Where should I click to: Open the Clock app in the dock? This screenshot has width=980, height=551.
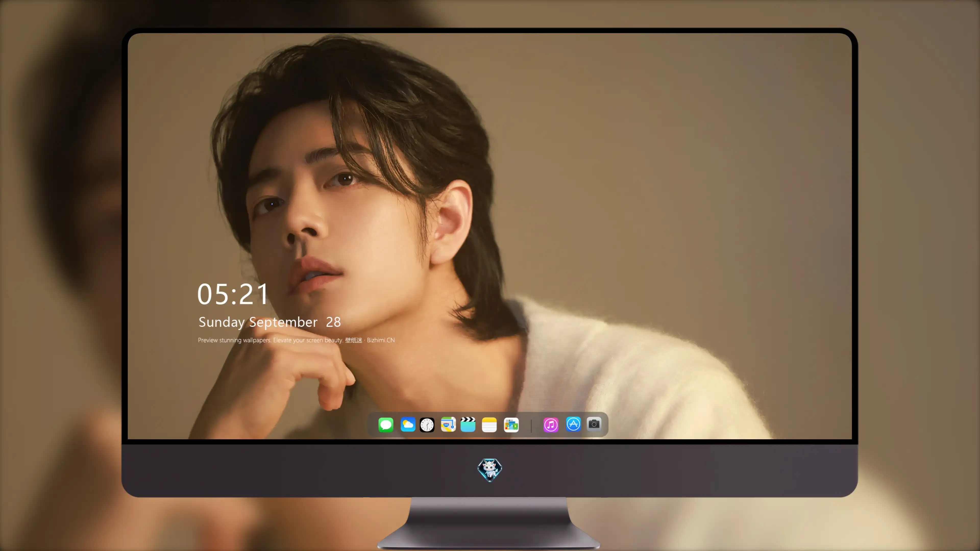click(x=427, y=424)
